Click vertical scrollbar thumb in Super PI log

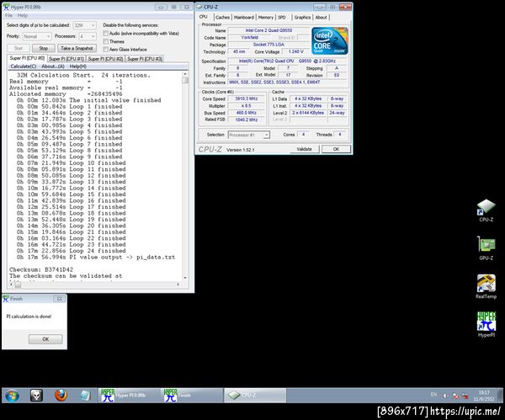[185, 80]
